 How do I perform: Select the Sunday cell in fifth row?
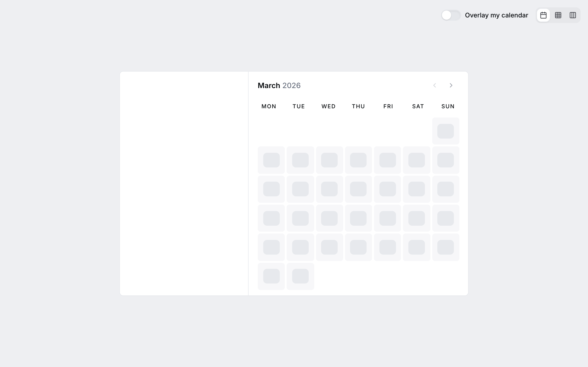446,247
